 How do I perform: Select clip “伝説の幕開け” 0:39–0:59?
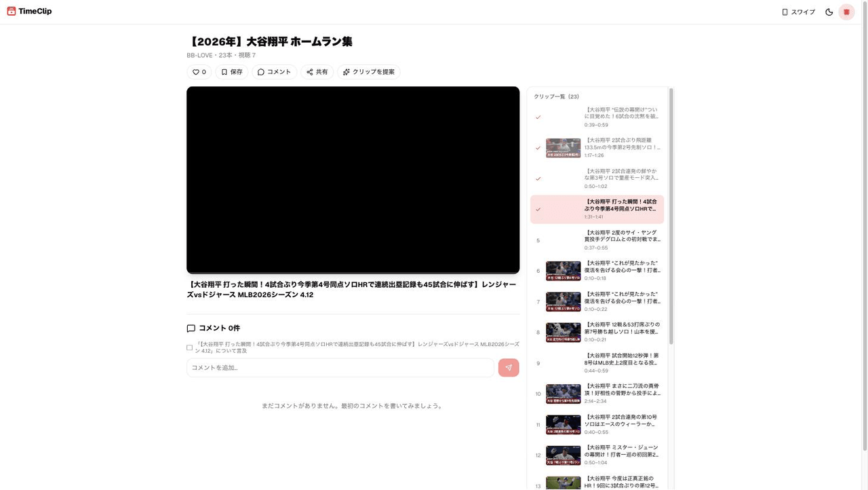(x=597, y=117)
